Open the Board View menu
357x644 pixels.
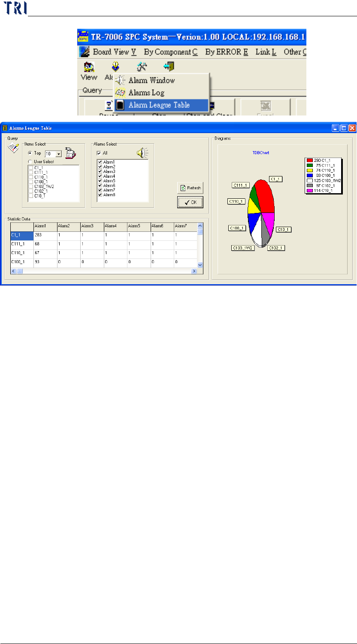coord(115,52)
